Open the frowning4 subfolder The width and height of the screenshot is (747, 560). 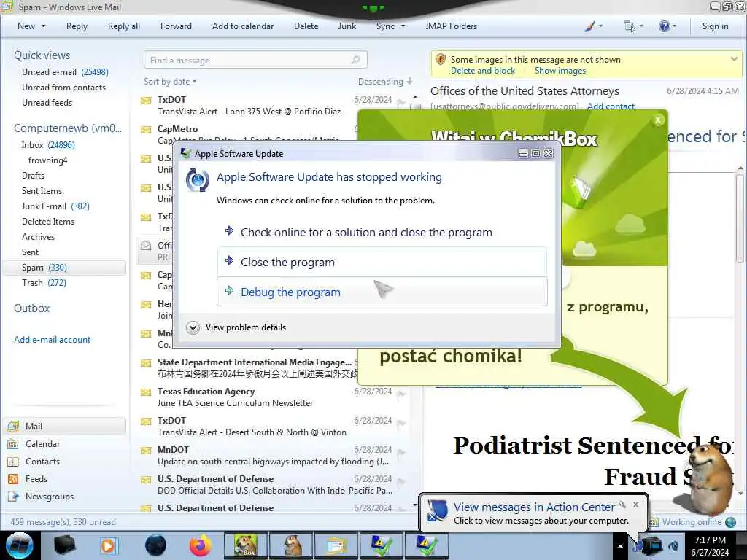47,160
